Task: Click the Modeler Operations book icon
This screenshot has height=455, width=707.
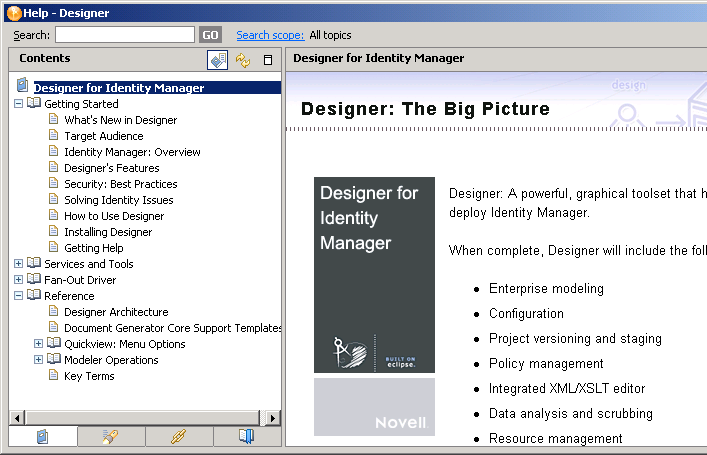Action: point(54,359)
